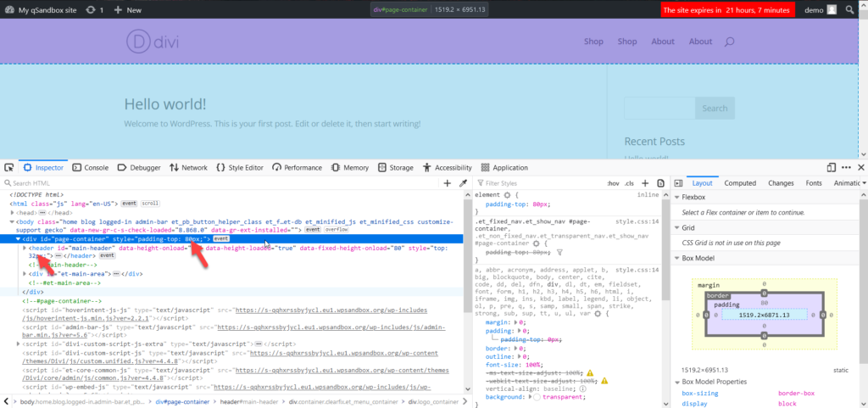The width and height of the screenshot is (868, 408).
Task: Collapse Box Model Properties section
Action: (677, 382)
